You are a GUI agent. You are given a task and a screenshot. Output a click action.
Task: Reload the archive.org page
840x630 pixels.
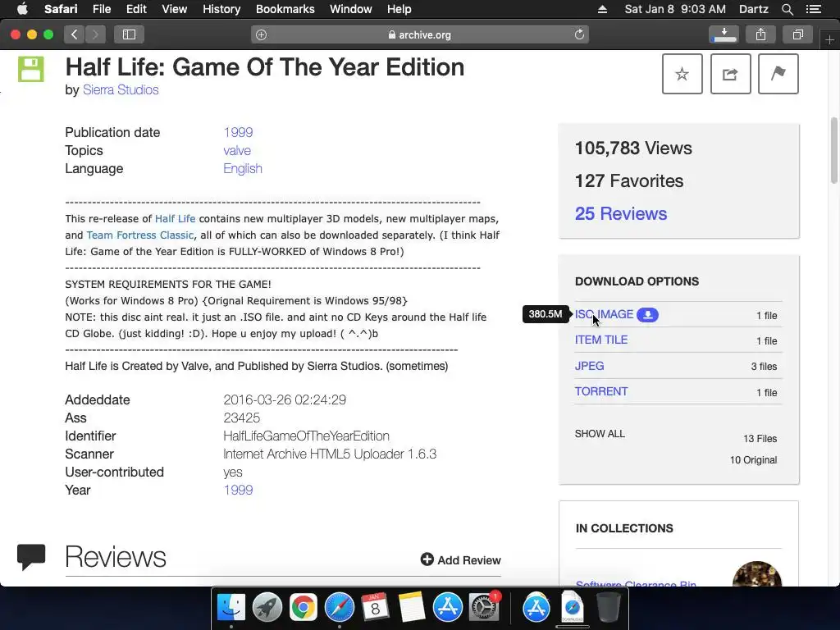pyautogui.click(x=579, y=34)
